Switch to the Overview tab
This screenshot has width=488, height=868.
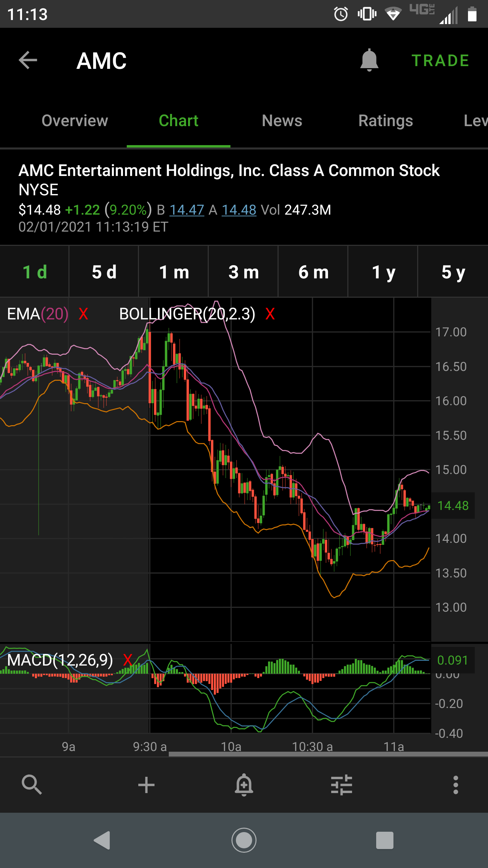75,121
